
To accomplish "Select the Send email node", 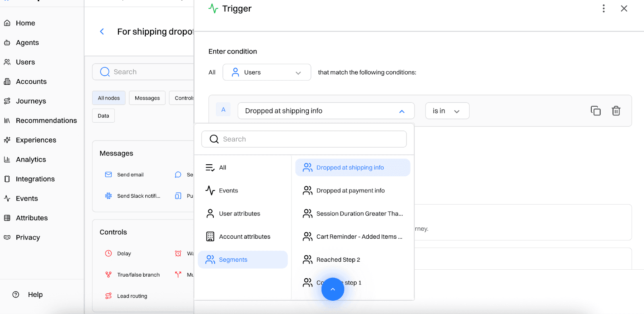I will click(x=130, y=175).
